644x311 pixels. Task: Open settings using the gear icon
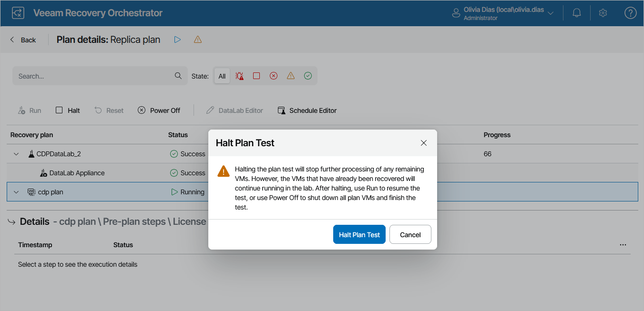tap(603, 13)
